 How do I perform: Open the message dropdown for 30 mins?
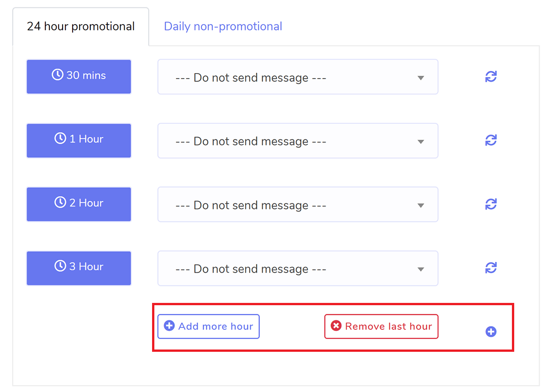coord(298,77)
